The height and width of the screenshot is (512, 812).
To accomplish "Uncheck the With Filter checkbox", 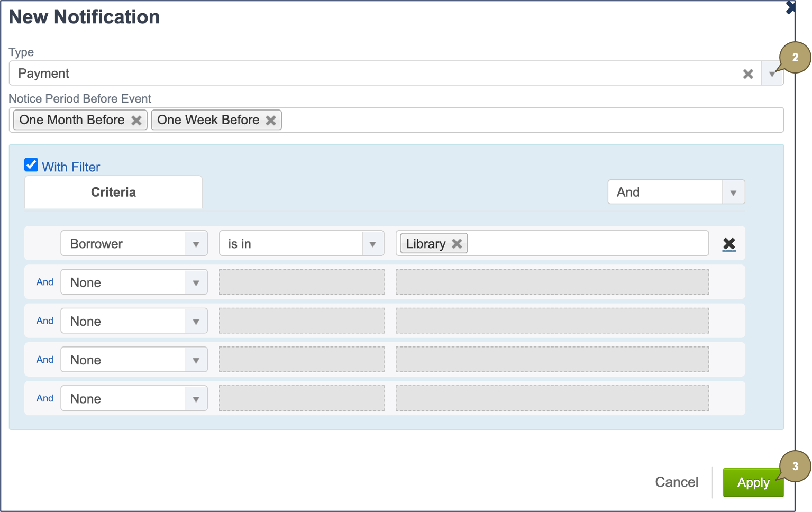I will click(x=31, y=165).
